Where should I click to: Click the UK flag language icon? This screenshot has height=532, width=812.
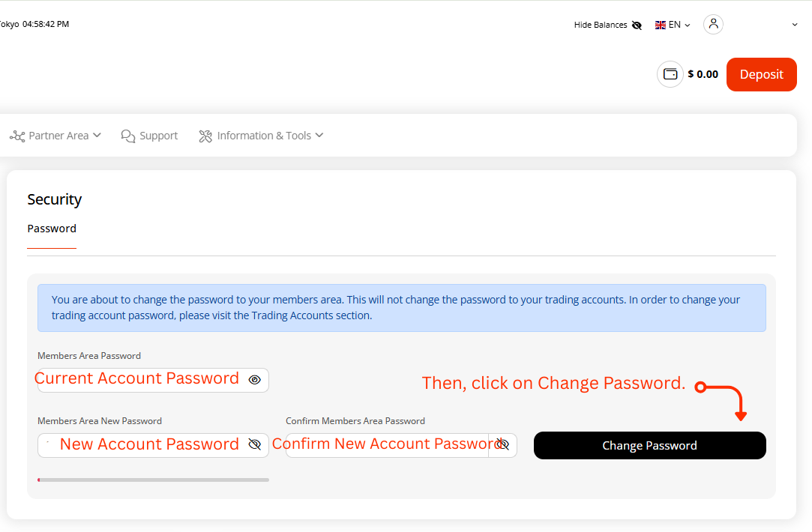pos(661,25)
